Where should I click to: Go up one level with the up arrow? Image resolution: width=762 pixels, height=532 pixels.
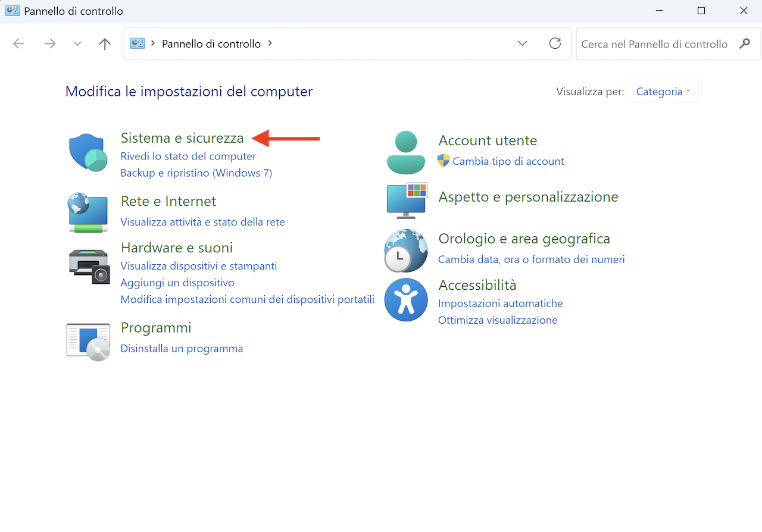[x=105, y=43]
